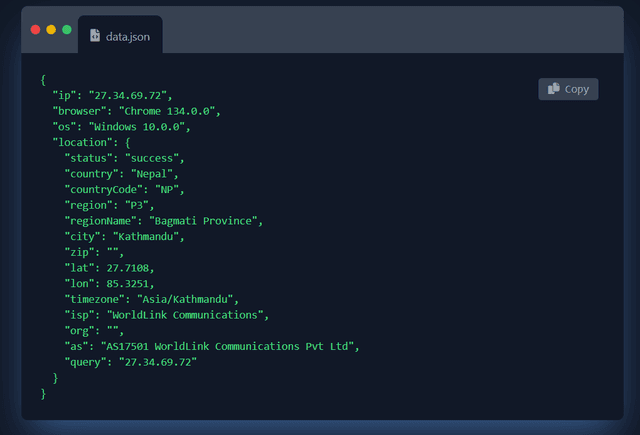Click the yellow window dot

pyautogui.click(x=51, y=30)
